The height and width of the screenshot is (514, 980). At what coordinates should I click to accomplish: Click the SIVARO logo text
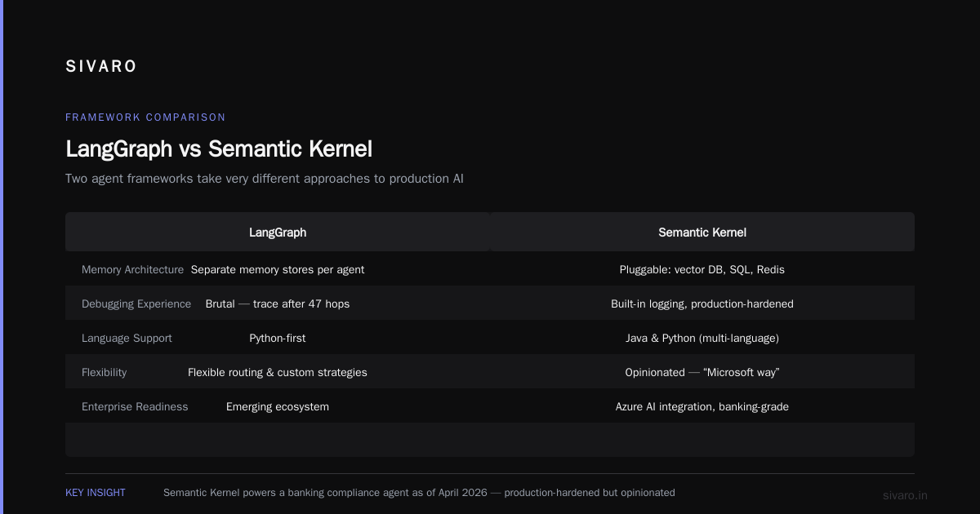[x=101, y=67]
